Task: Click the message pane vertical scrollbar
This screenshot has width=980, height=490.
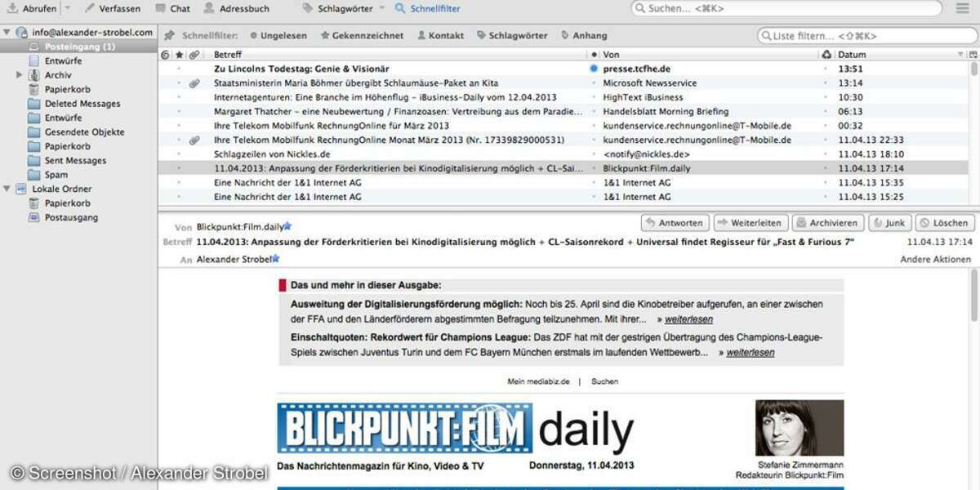Action: (x=973, y=295)
